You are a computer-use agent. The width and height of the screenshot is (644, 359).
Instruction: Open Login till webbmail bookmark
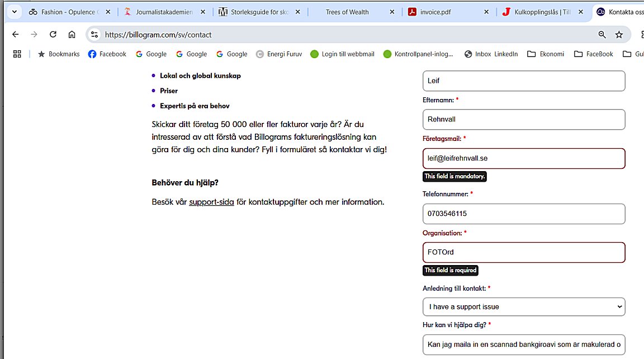pyautogui.click(x=343, y=54)
